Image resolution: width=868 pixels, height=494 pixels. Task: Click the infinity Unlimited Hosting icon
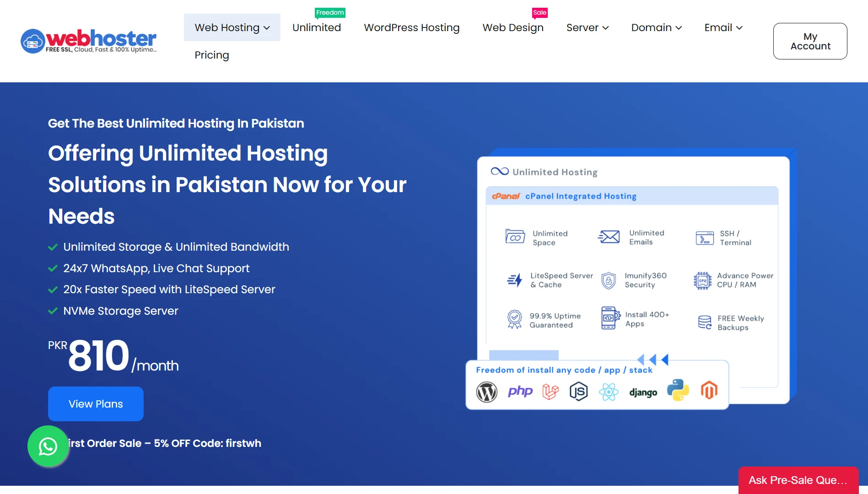[500, 171]
